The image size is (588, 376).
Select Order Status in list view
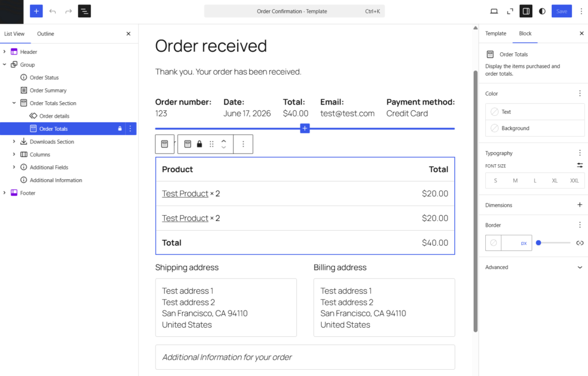pos(44,77)
